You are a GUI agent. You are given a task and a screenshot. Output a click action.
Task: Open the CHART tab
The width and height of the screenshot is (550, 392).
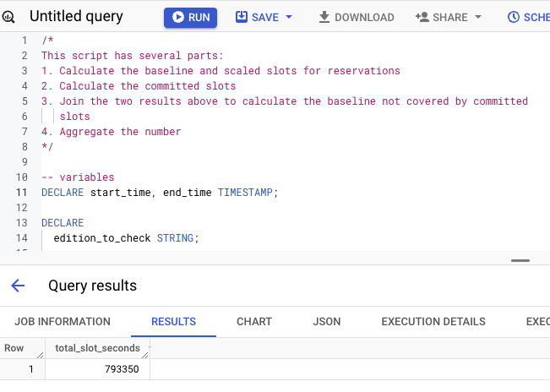pyautogui.click(x=254, y=322)
